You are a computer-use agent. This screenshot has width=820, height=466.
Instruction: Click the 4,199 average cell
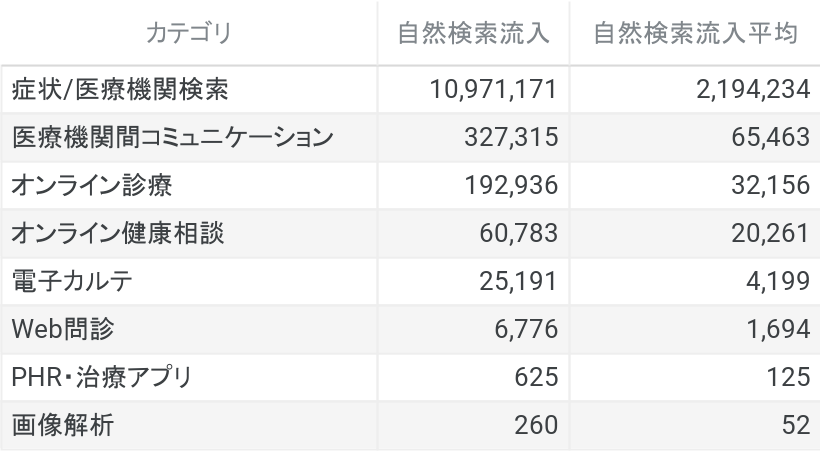[775, 282]
